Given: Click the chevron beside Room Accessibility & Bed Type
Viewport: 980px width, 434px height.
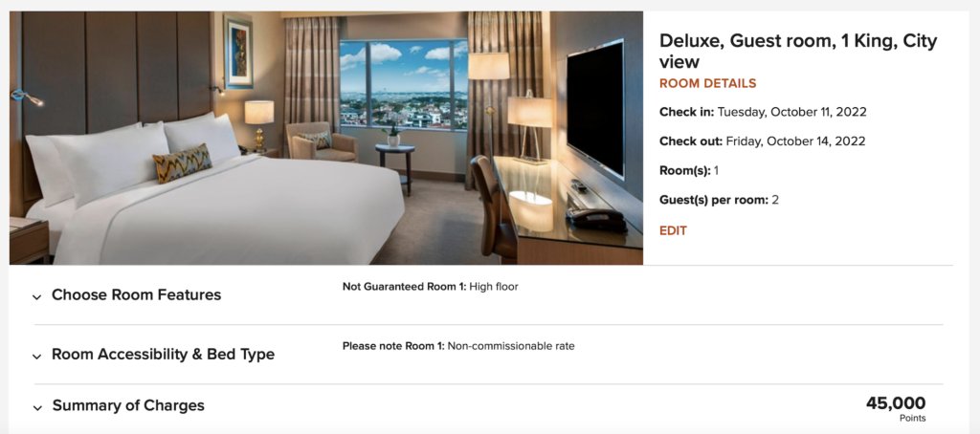Looking at the screenshot, I should 37,357.
